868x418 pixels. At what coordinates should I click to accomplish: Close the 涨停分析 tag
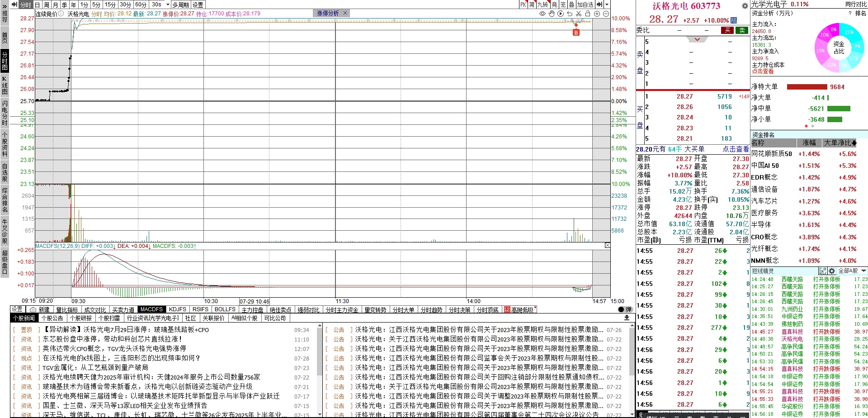tap(345, 13)
